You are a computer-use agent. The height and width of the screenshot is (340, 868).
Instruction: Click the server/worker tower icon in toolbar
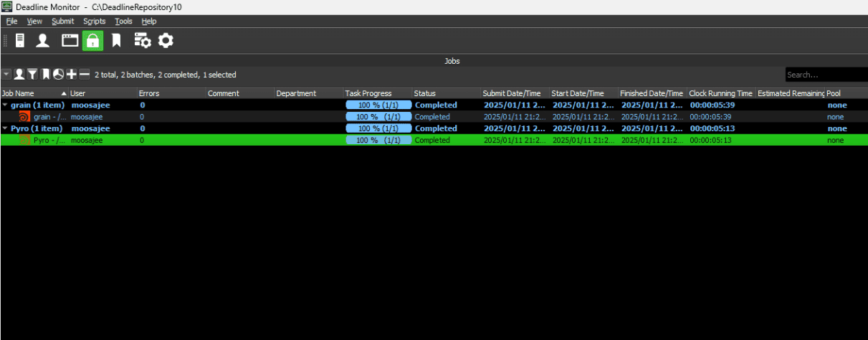(x=20, y=41)
